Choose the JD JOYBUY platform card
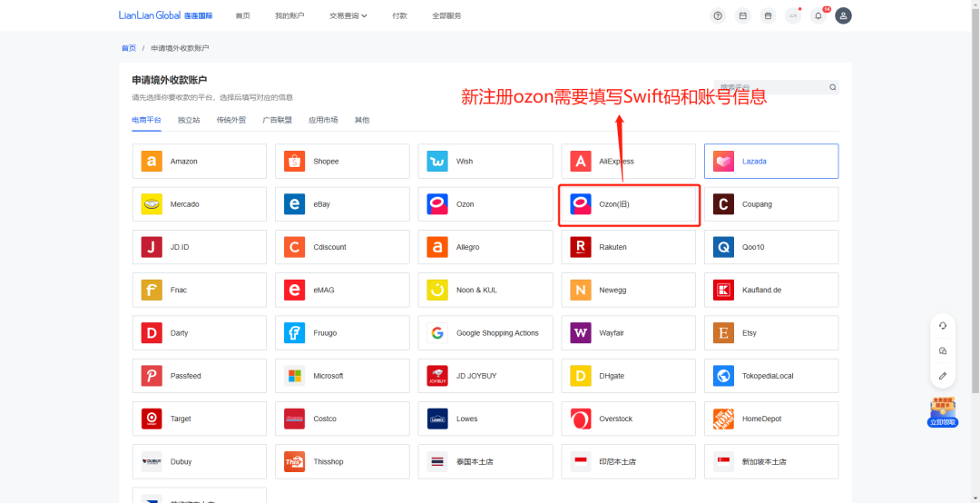The width and height of the screenshot is (980, 503). click(x=485, y=376)
